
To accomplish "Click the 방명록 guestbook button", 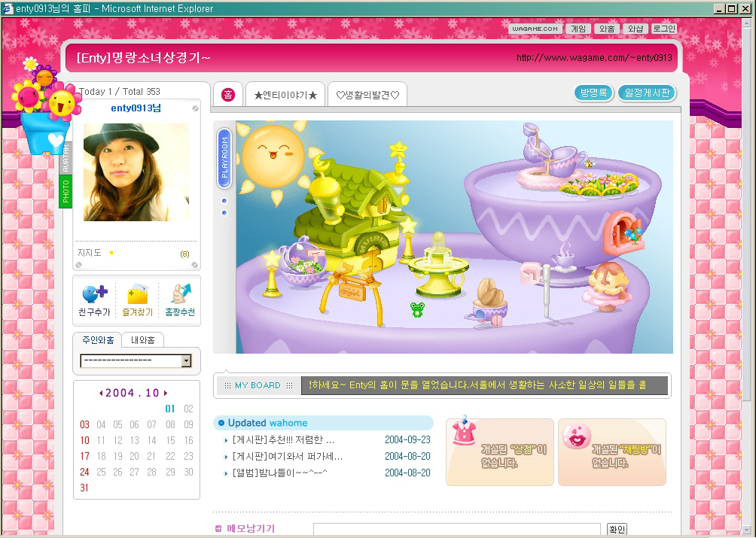I will (x=593, y=93).
